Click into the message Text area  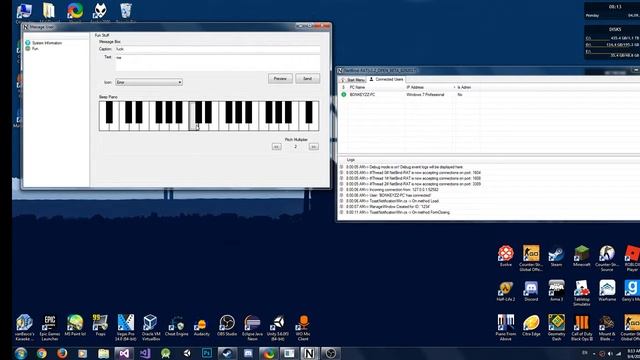point(218,62)
